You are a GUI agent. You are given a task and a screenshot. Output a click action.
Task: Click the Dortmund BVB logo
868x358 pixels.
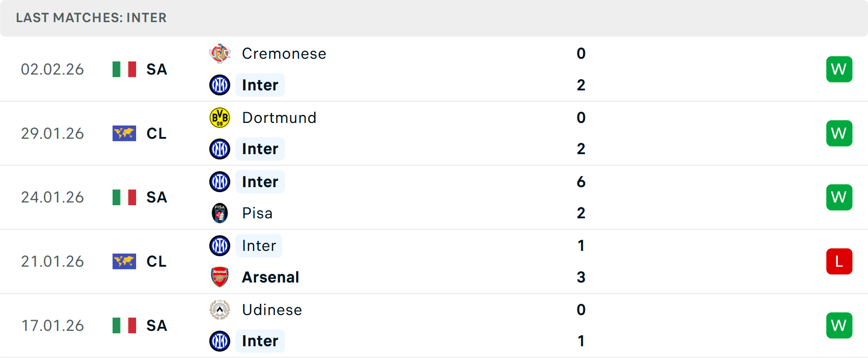[x=220, y=118]
